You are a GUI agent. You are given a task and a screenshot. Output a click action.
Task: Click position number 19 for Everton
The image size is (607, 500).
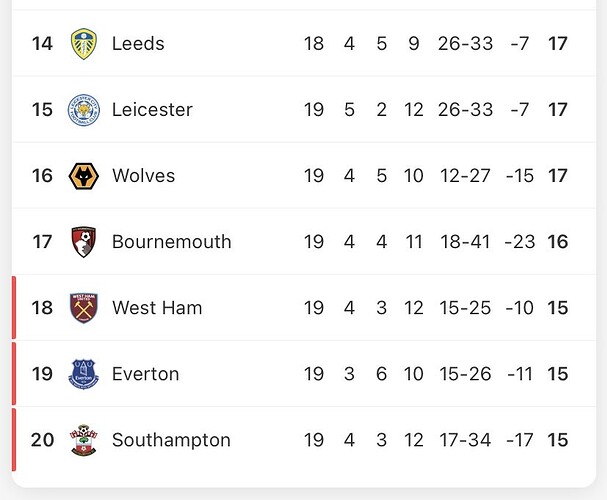point(42,374)
